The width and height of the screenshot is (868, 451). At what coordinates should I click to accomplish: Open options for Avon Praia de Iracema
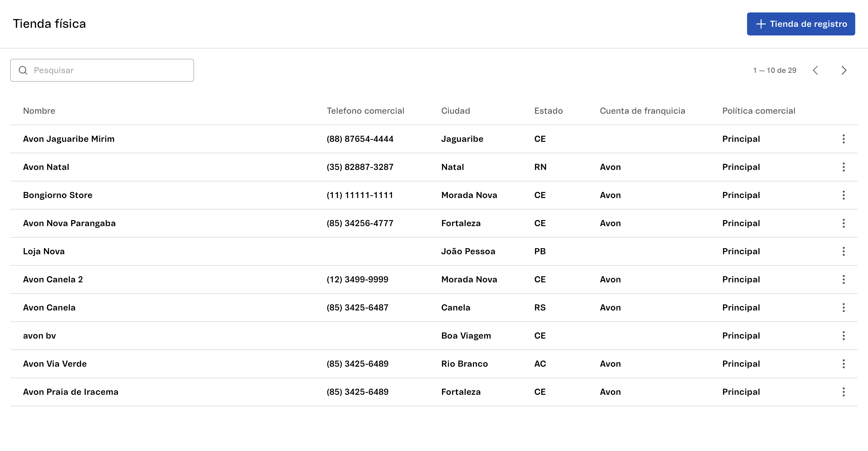(x=843, y=392)
